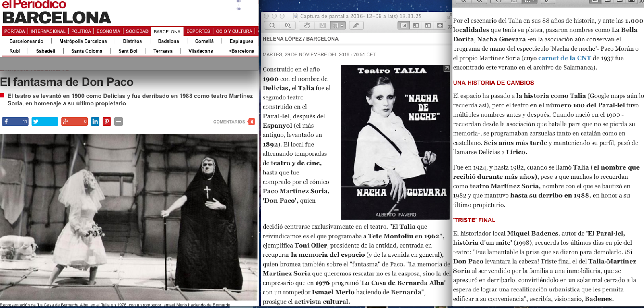Viewport: 644px width, 308px height.
Task: Open the Santa Coloma local news link
Action: [87, 51]
